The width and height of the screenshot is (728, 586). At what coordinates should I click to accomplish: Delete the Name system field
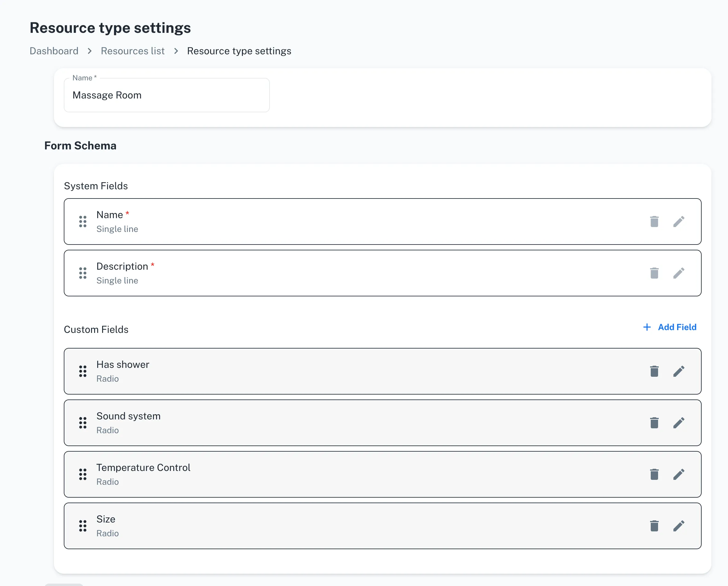point(654,222)
